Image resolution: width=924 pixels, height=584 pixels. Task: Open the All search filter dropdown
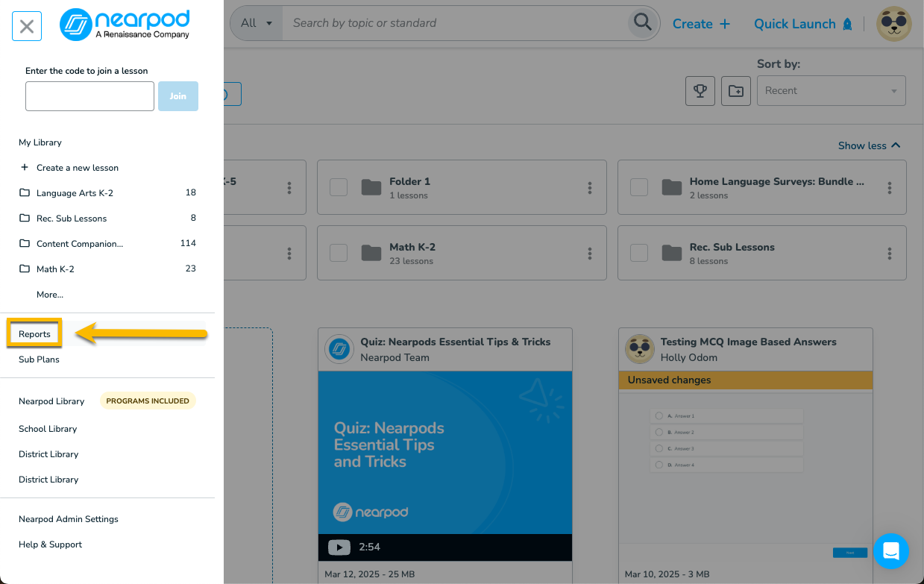coord(257,23)
